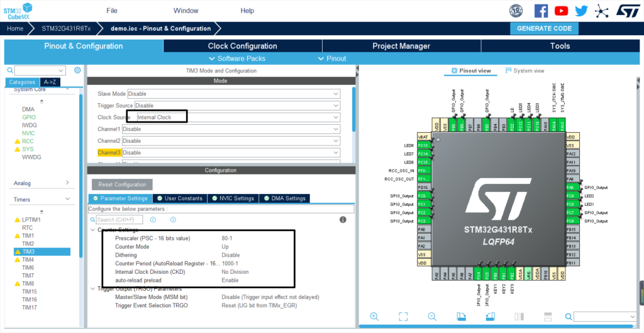Viewport: 644px width, 333px height.
Task: Select TIM1 in the Timers list
Action: [x=28, y=235]
